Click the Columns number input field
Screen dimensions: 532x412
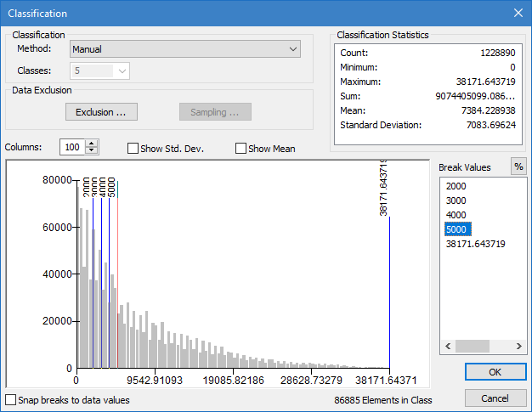72,148
